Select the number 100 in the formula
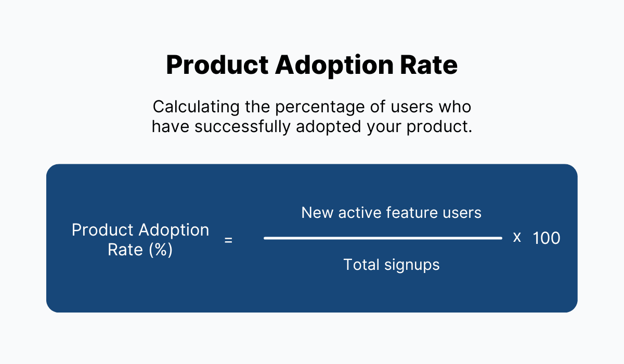 click(547, 238)
